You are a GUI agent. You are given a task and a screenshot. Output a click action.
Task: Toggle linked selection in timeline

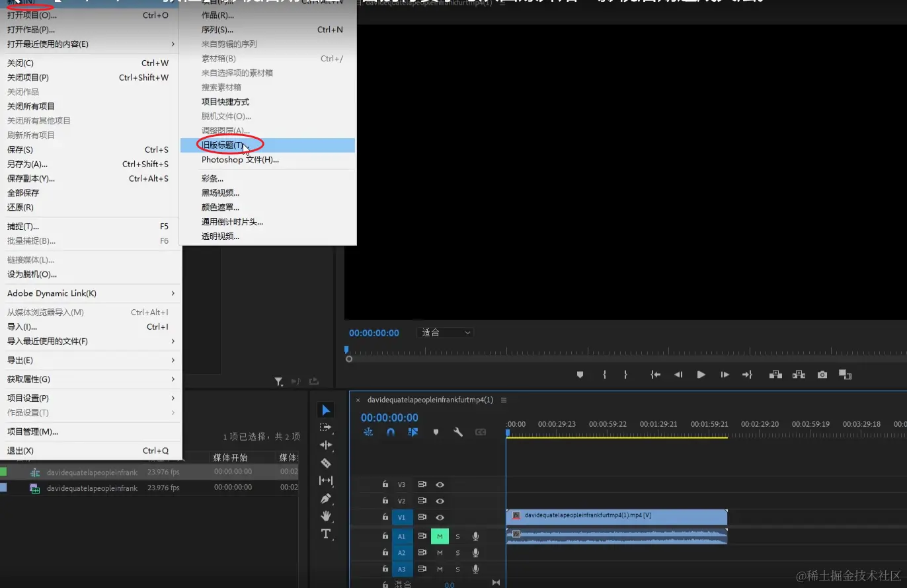[x=413, y=432]
